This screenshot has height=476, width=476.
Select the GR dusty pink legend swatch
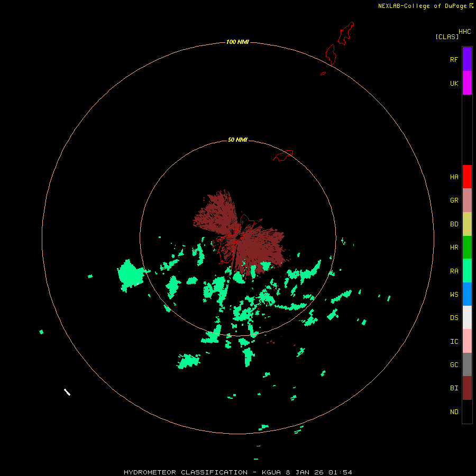coord(467,200)
